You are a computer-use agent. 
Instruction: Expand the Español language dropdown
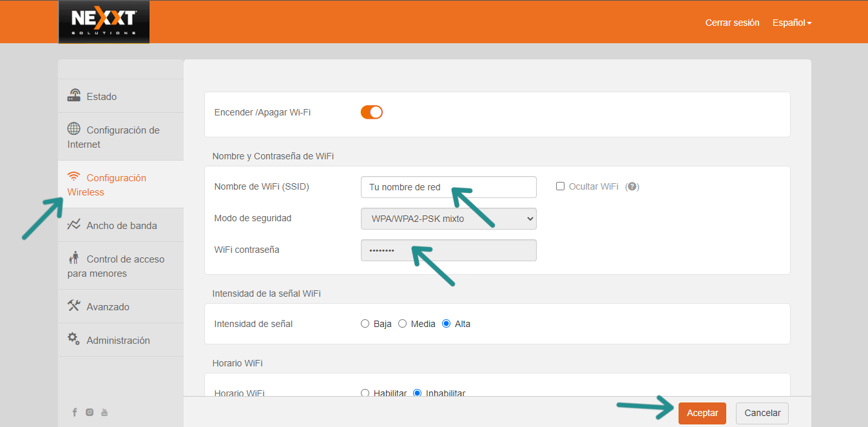click(x=792, y=23)
